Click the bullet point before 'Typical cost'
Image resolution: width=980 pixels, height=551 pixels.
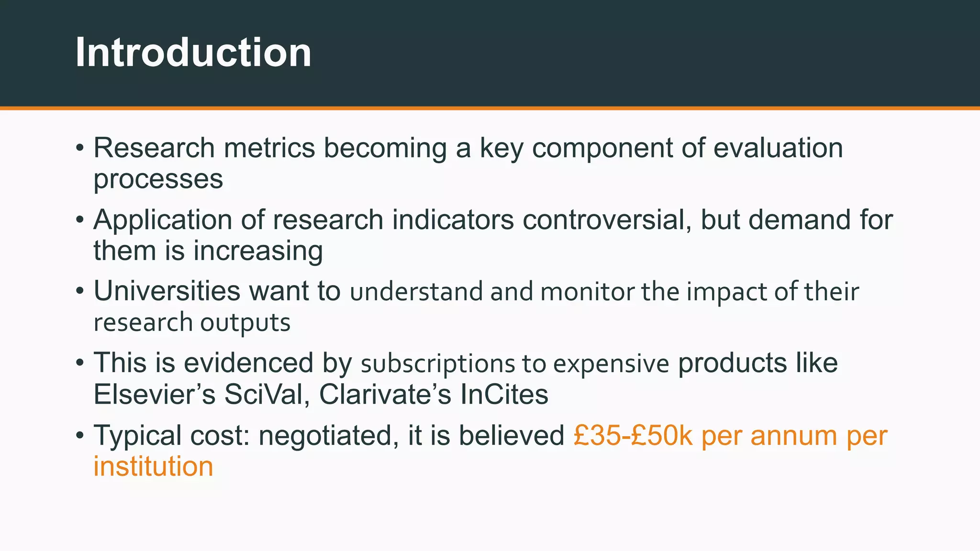point(80,436)
